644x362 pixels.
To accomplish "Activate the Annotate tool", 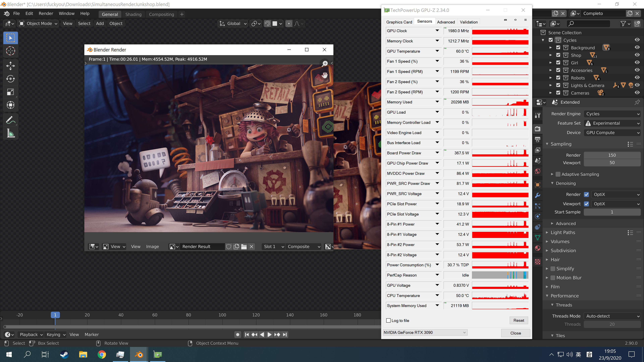I will pos(11,120).
